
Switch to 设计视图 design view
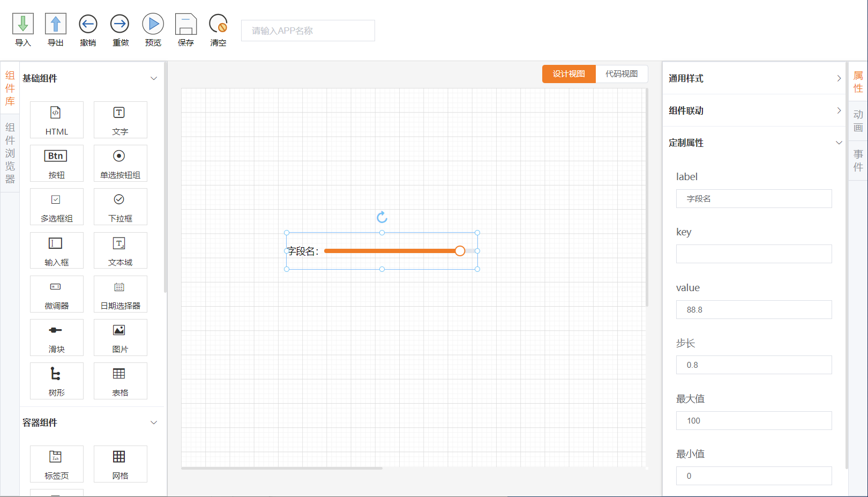[569, 74]
